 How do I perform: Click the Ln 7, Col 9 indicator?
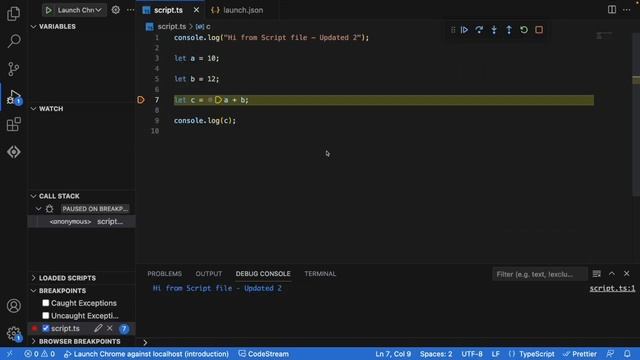393,354
